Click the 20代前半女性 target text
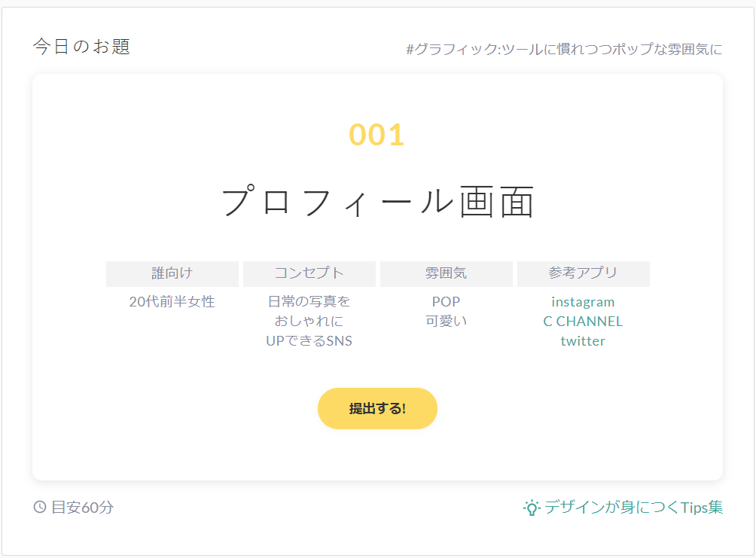The width and height of the screenshot is (756, 558). (172, 302)
